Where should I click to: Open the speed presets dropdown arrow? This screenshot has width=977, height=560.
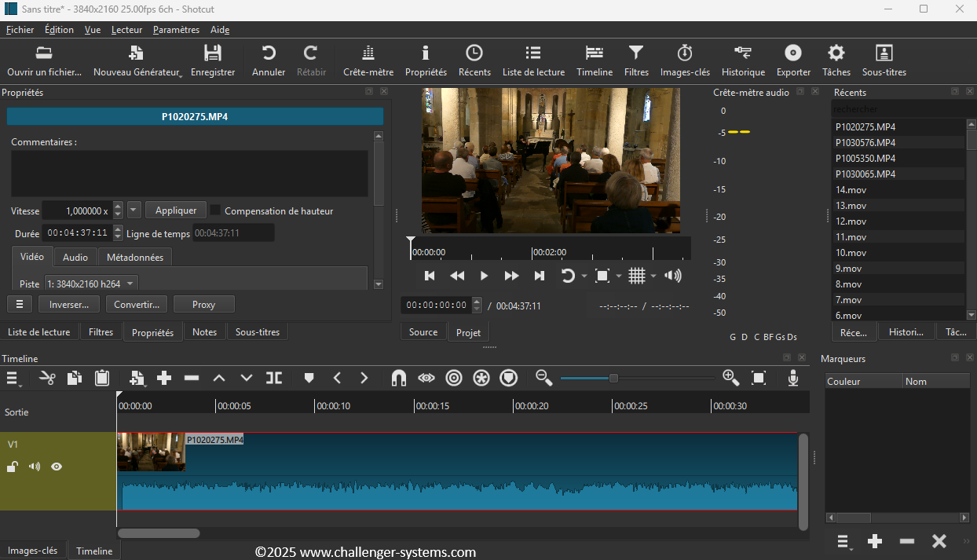134,210
